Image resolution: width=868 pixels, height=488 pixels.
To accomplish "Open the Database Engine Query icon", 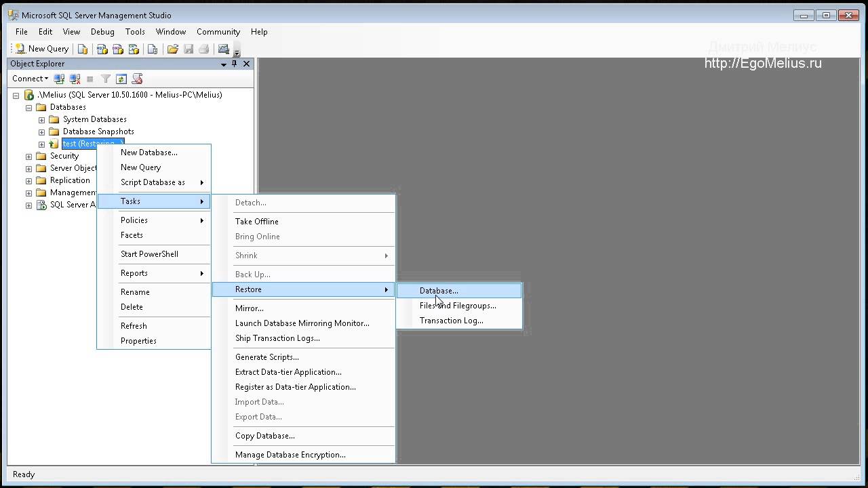I will 83,49.
